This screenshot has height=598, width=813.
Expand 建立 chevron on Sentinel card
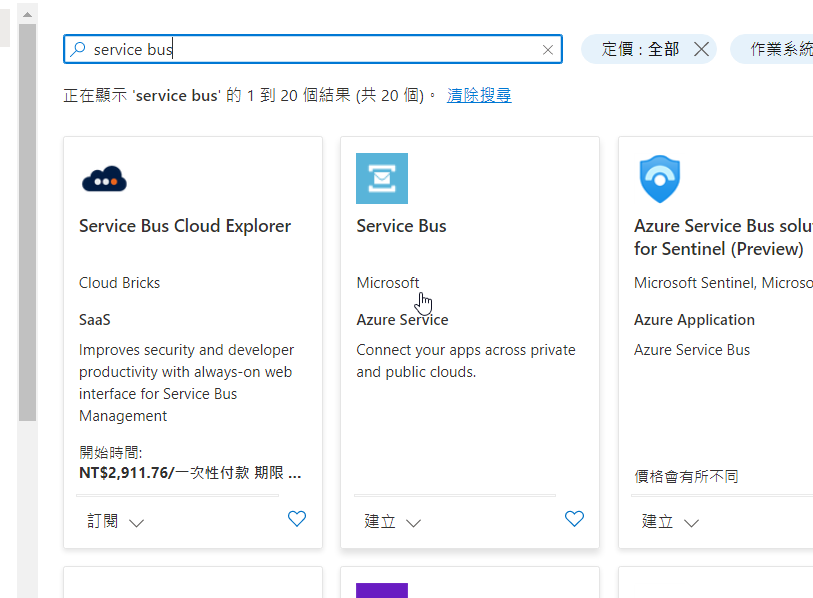pos(691,523)
